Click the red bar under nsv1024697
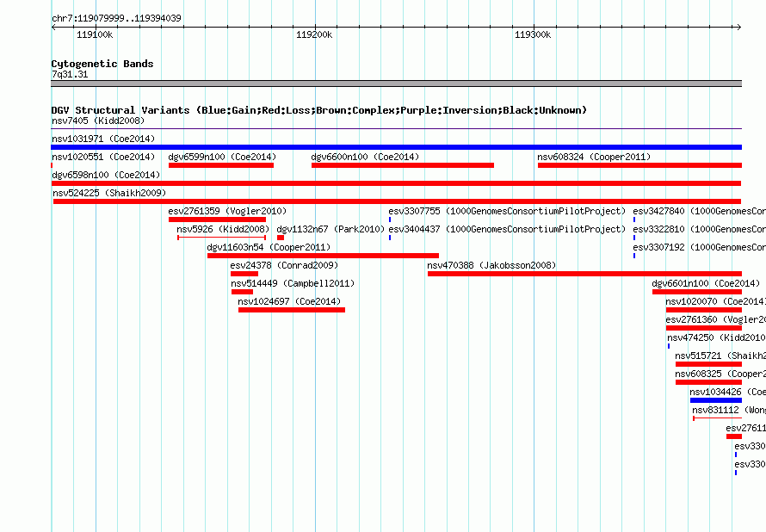Viewport: 766px width, 532px height. pyautogui.click(x=292, y=310)
